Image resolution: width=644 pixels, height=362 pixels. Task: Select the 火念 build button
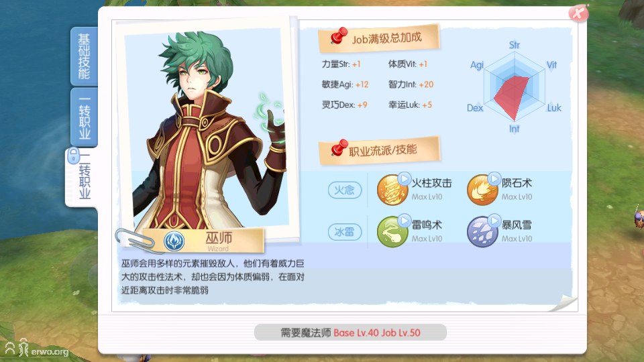click(x=345, y=190)
